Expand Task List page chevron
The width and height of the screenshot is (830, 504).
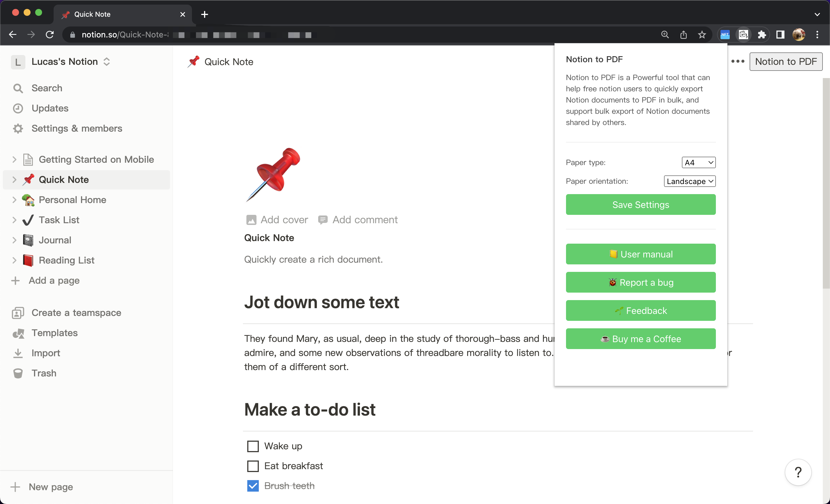(14, 220)
